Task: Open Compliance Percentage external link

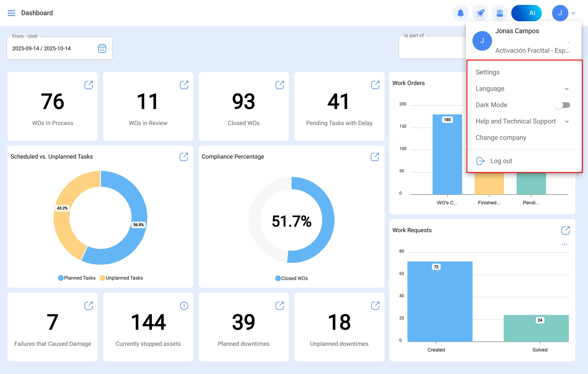Action: tap(375, 157)
